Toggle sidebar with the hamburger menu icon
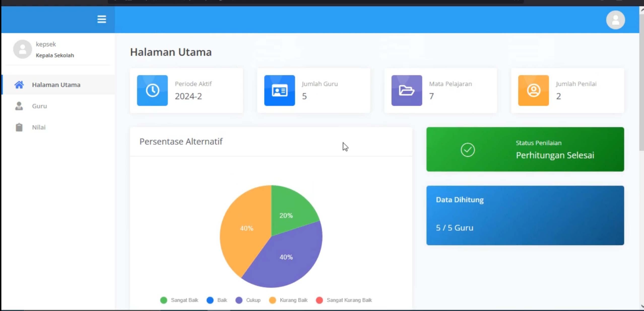This screenshot has height=311, width=644. click(x=102, y=19)
